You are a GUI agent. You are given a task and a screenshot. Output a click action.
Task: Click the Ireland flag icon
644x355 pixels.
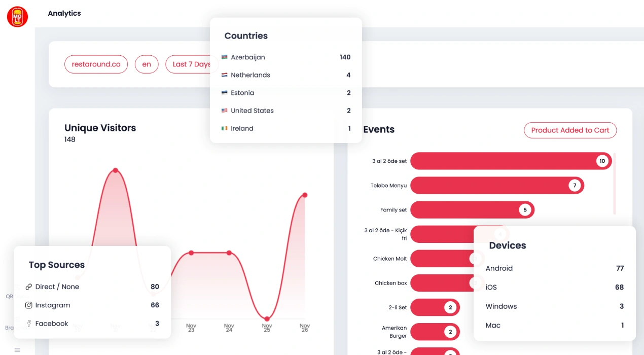pyautogui.click(x=225, y=128)
